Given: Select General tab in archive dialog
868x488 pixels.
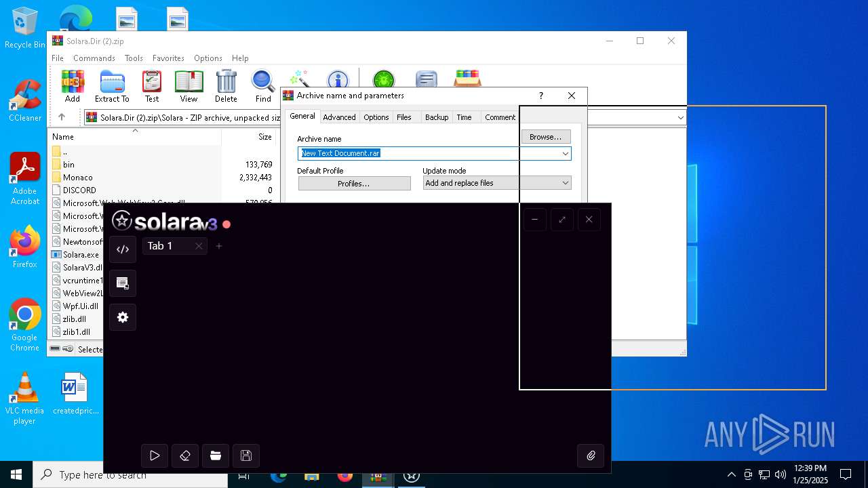Looking at the screenshot, I should [x=302, y=116].
